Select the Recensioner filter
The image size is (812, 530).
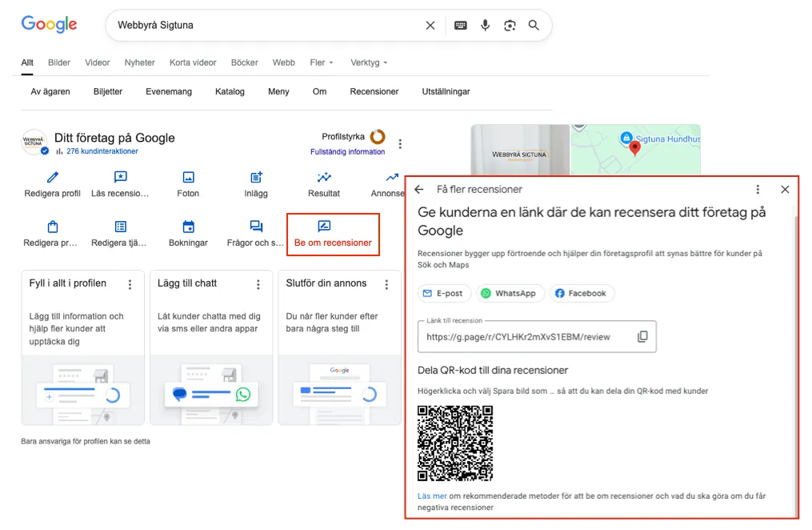tap(374, 92)
